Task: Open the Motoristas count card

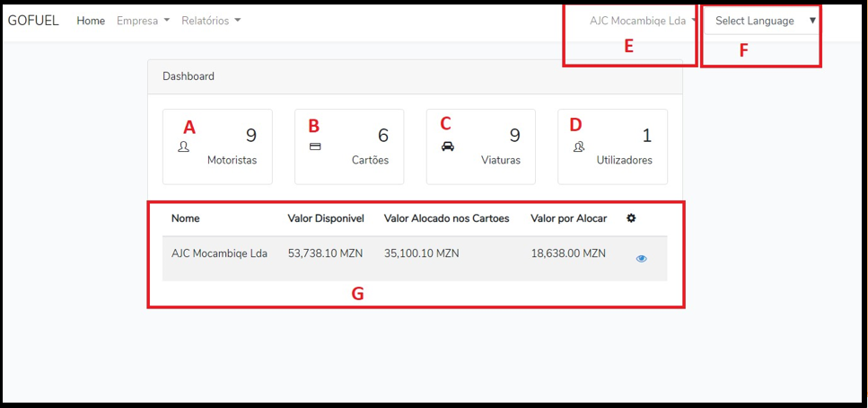Action: tap(217, 146)
